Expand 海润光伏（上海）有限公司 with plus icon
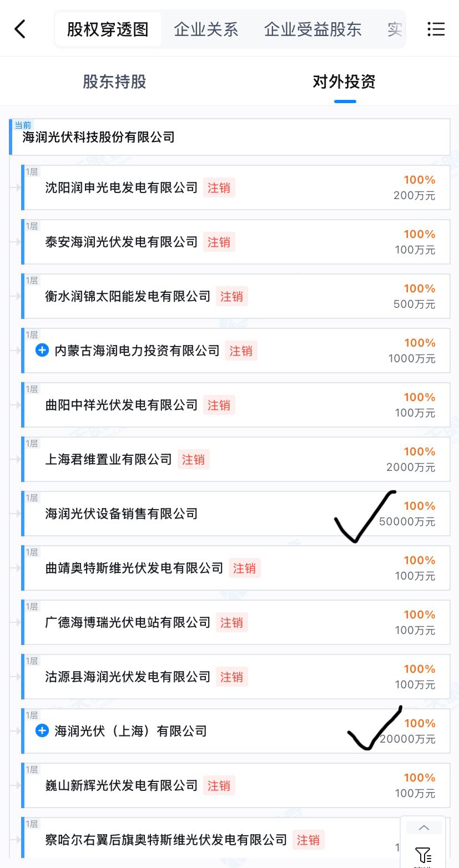The width and height of the screenshot is (459, 868). click(x=42, y=730)
